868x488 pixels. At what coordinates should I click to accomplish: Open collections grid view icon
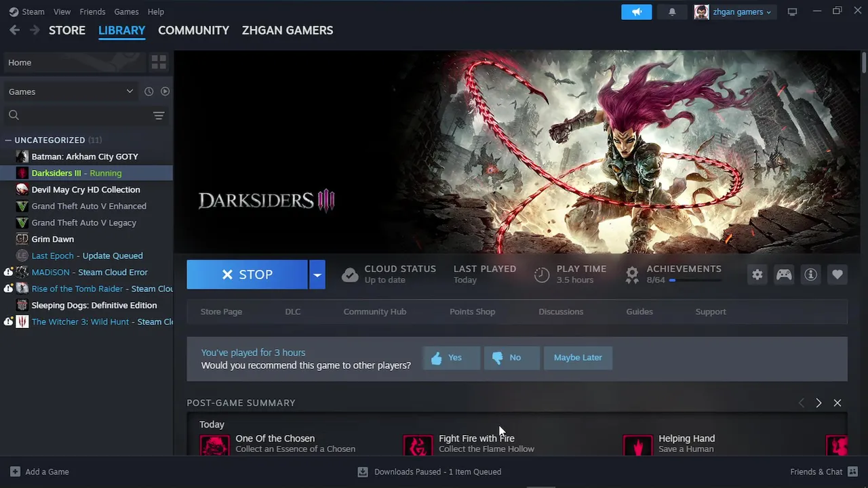(159, 62)
